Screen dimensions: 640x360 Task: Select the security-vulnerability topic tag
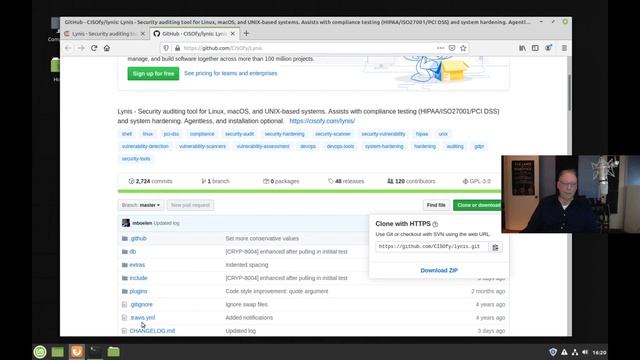coord(383,134)
